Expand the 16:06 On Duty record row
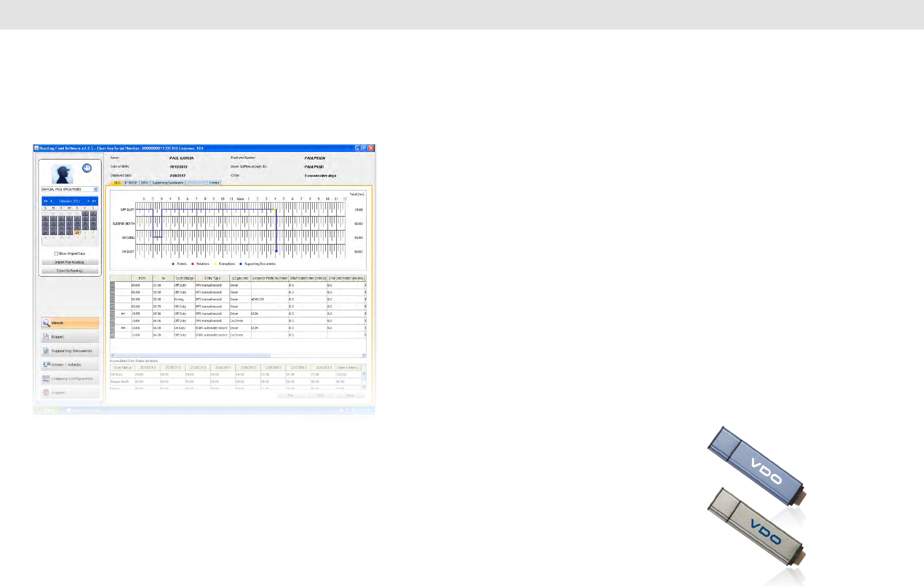 [x=112, y=328]
